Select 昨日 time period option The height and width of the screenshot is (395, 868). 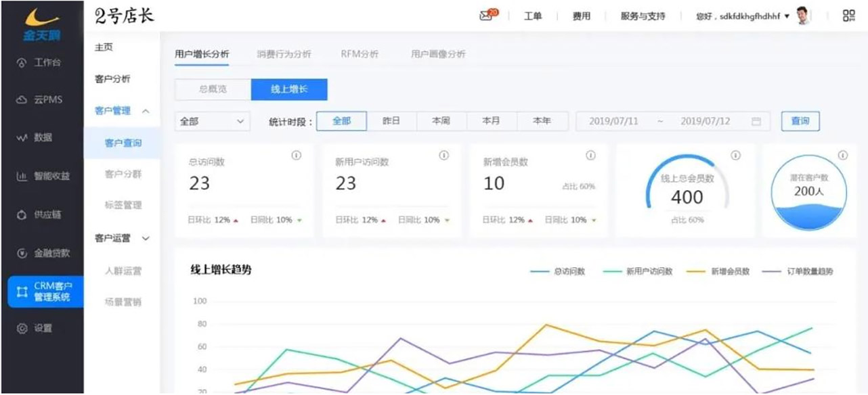[x=391, y=121]
